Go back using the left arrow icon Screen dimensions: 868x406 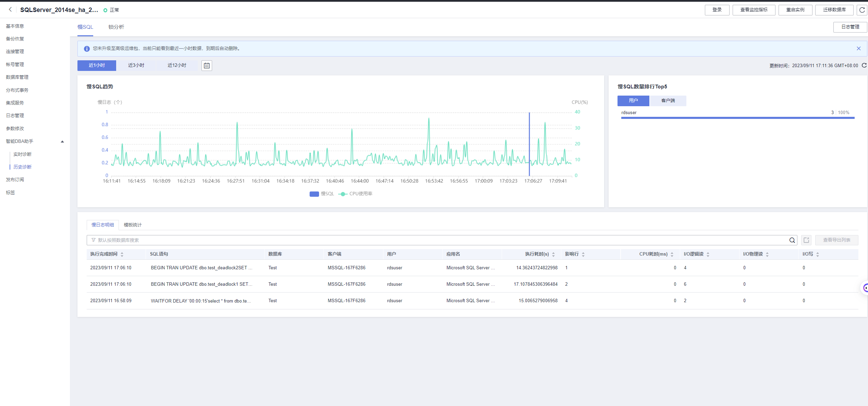[x=10, y=10]
